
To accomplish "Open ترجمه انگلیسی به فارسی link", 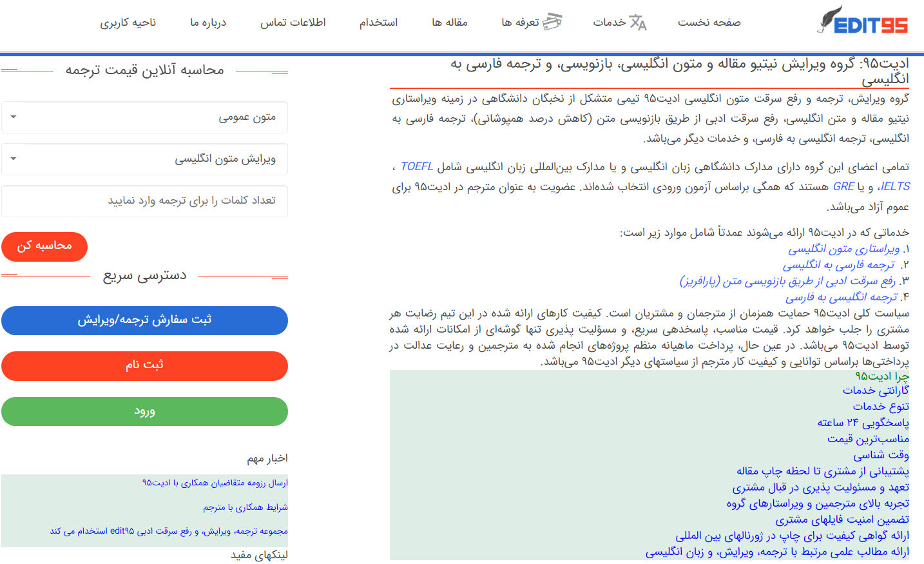I will coord(842,297).
